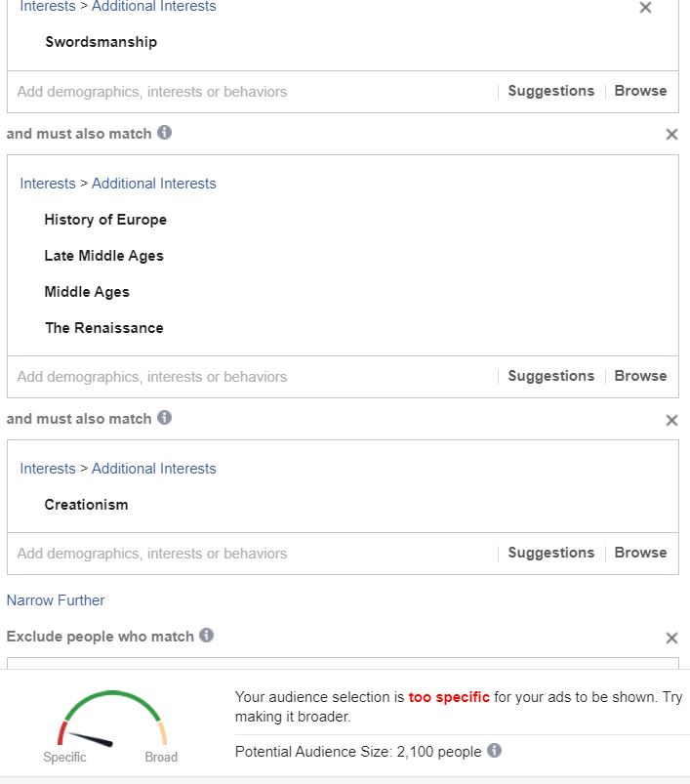Image resolution: width=690 pixels, height=784 pixels.
Task: Click Additional Interests link above History of Europe
Action: pos(154,184)
